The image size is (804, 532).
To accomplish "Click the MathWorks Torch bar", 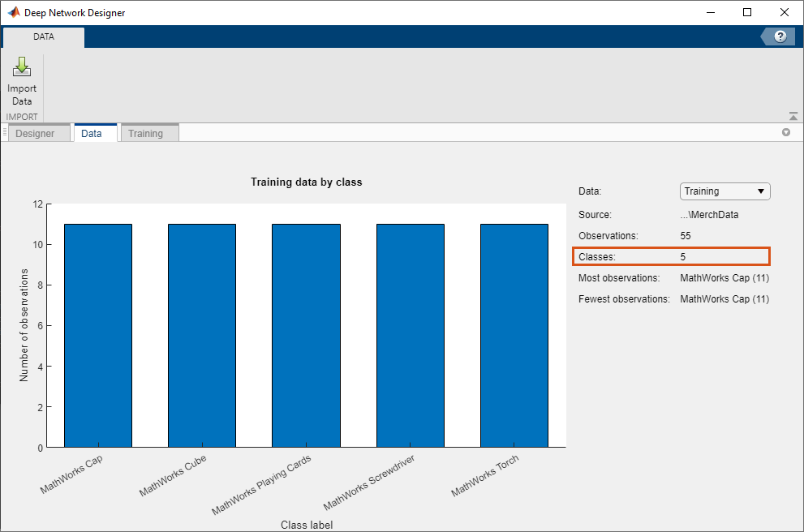I will click(x=514, y=336).
